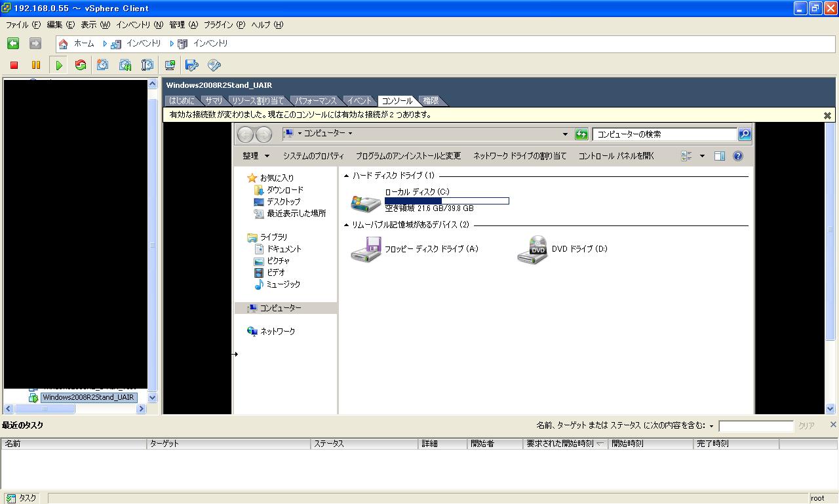Select ネットワーク in the navigation pane
839x504 pixels.
click(x=277, y=332)
